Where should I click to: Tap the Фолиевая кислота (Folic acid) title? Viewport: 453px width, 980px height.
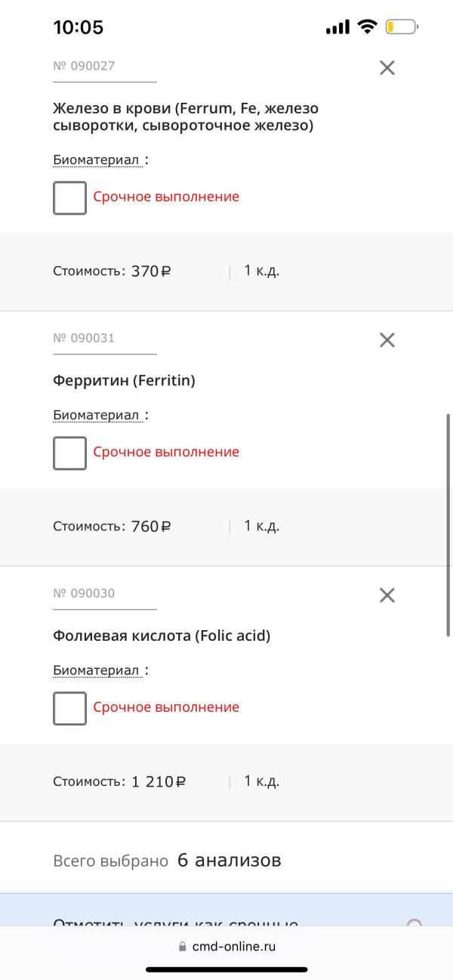pos(162,636)
